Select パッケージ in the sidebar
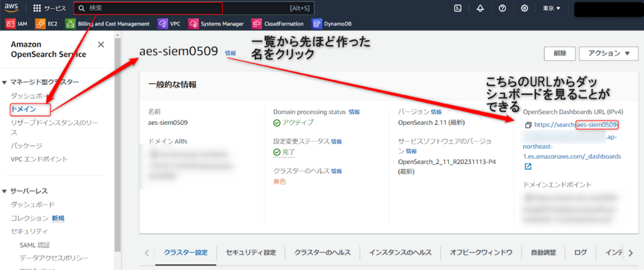 tap(26, 146)
